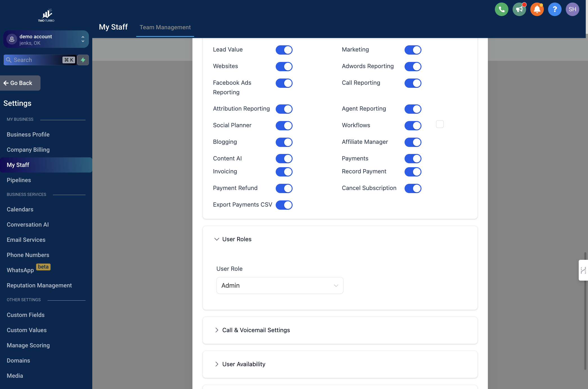Tick the checkbox beside the Workflows toggle
Image resolution: width=588 pixels, height=389 pixels.
[x=440, y=124]
